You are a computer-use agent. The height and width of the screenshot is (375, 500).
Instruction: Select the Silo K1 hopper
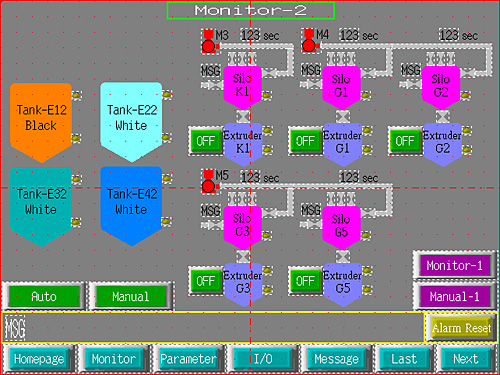click(242, 88)
